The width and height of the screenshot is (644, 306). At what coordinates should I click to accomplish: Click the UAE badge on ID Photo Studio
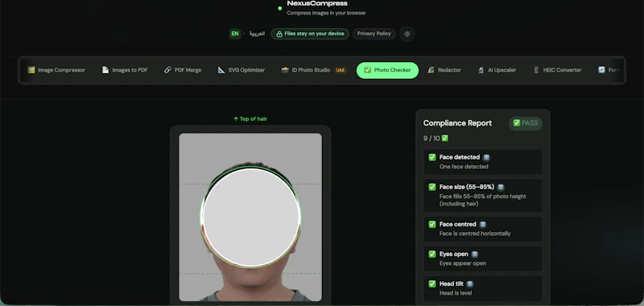[x=340, y=70]
